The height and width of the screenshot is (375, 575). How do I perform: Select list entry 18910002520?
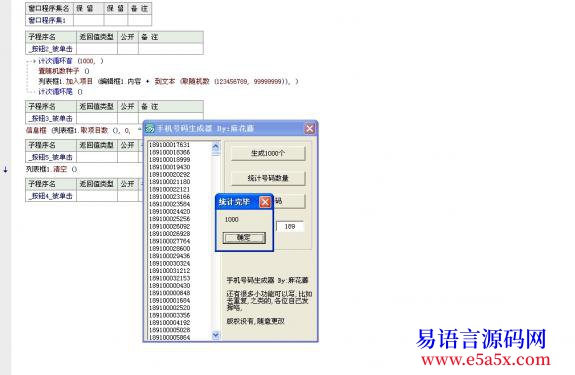coord(169,308)
